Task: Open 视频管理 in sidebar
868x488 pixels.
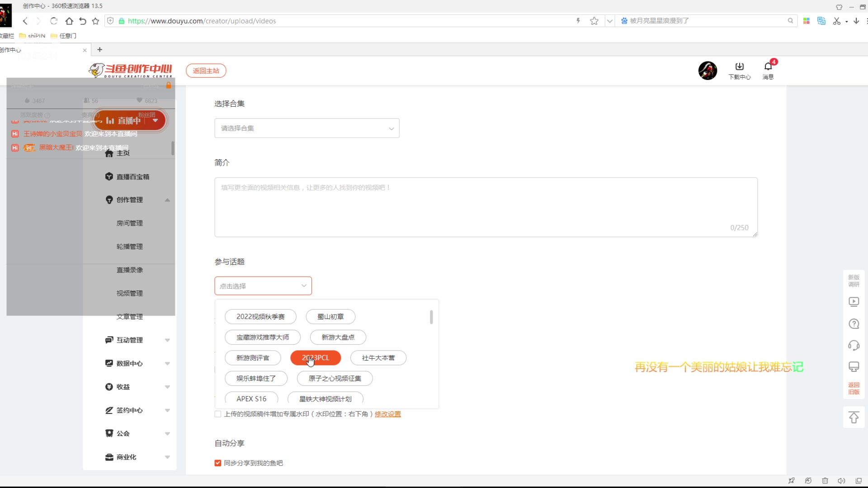Action: coord(130,293)
